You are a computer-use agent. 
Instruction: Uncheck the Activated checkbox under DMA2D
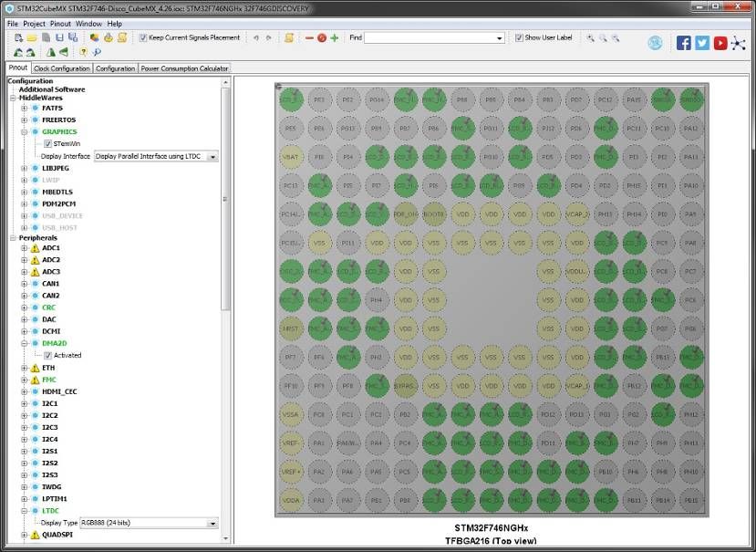coord(47,356)
